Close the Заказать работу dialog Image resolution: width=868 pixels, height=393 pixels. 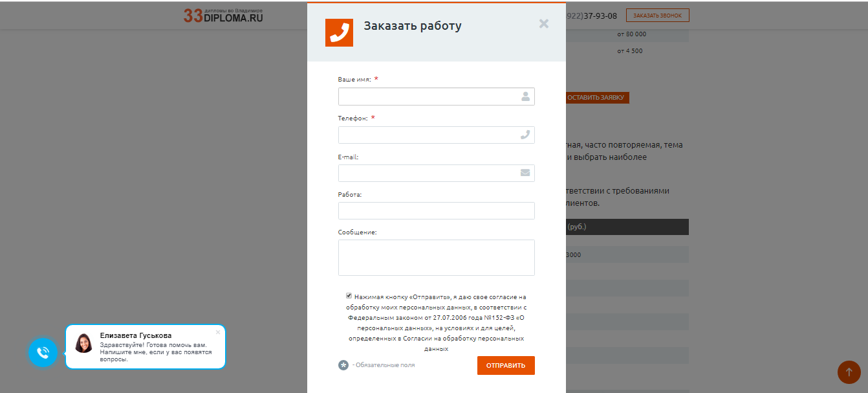point(543,24)
